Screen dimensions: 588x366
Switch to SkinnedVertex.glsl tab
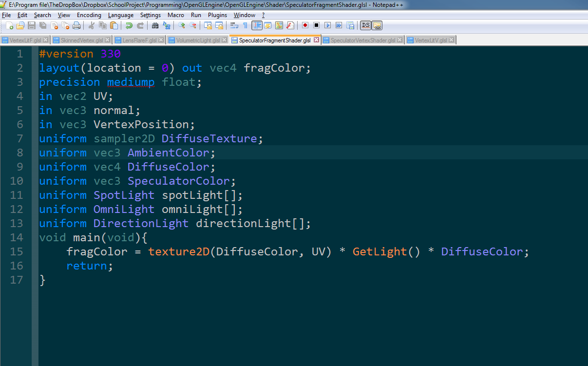(x=82, y=40)
